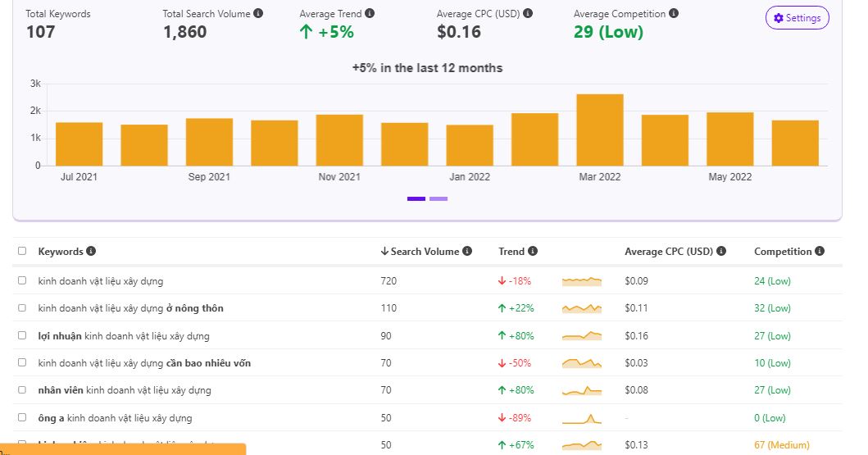
Task: Sort table by Competition column header
Action: pyautogui.click(x=783, y=252)
